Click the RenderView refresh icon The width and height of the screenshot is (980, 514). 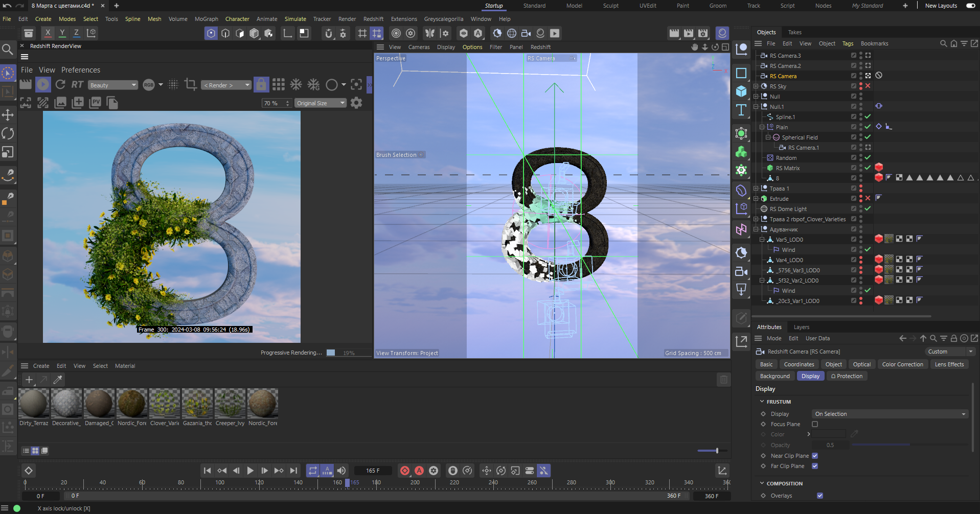pyautogui.click(x=60, y=84)
